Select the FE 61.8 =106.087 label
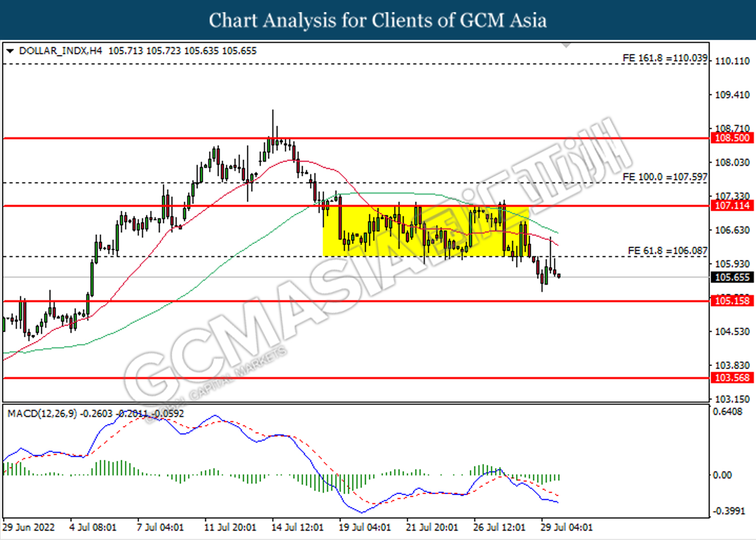The height and width of the screenshot is (540, 756). (667, 251)
